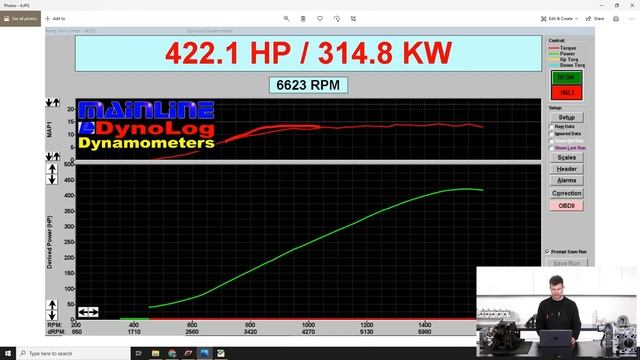The width and height of the screenshot is (640, 360).
Task: Toggle the Prompt Save Run checkbox
Action: point(548,251)
